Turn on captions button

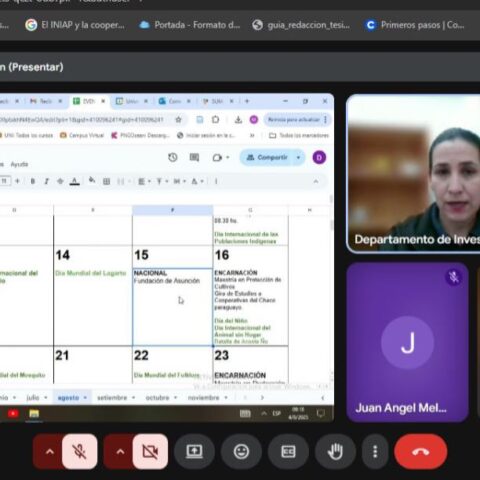point(288,452)
